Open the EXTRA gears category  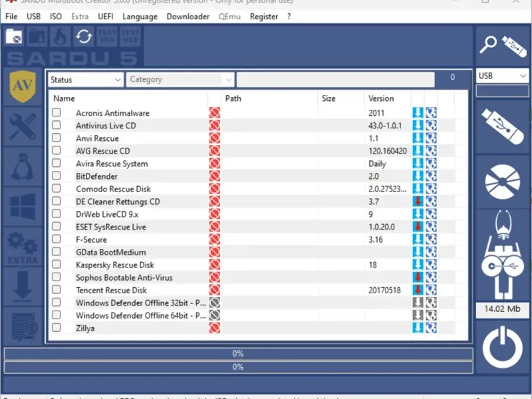(23, 247)
